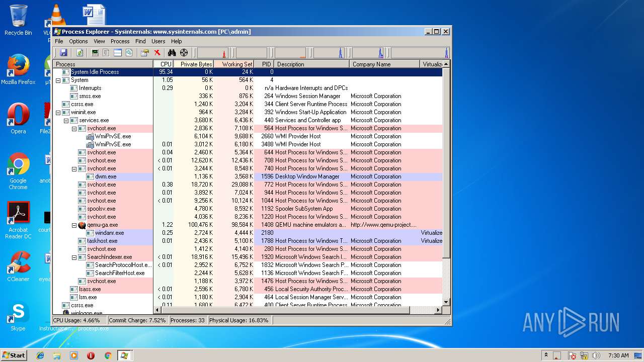Click the Refresh Now toolbar icon
Screen dimensions: 644x362
[79, 53]
